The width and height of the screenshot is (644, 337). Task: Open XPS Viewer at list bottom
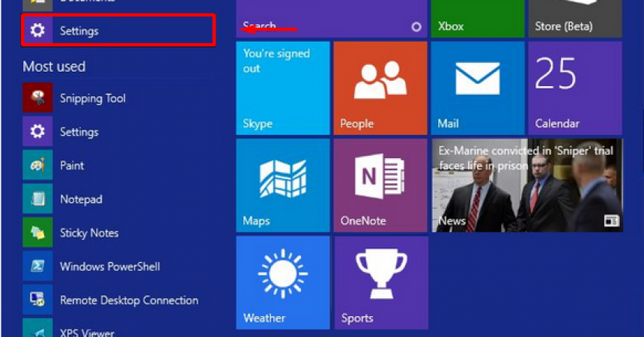tap(118, 328)
